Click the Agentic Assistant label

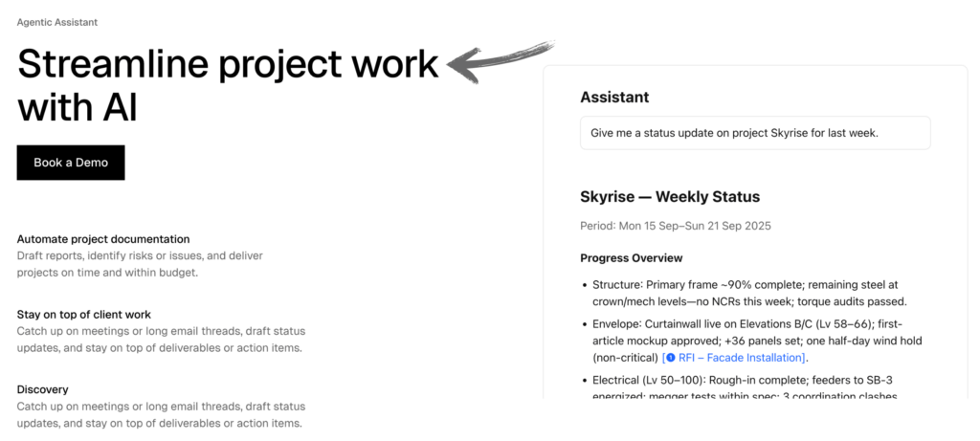57,22
